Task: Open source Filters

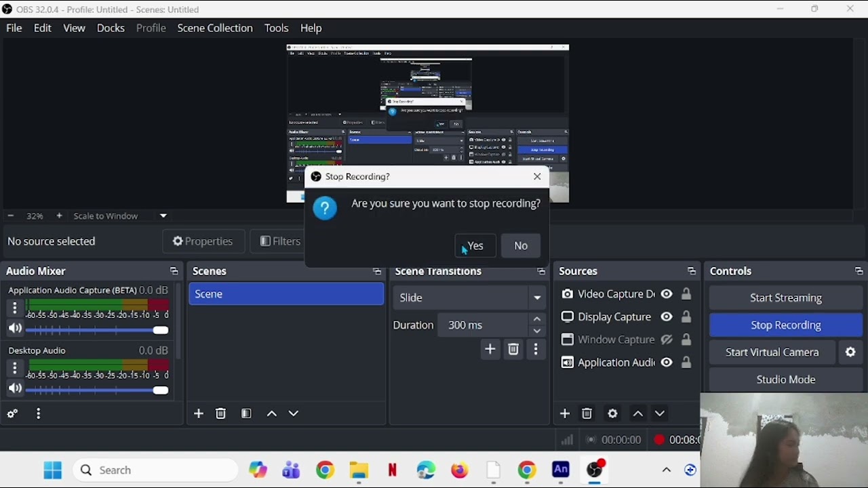Action: (x=280, y=242)
